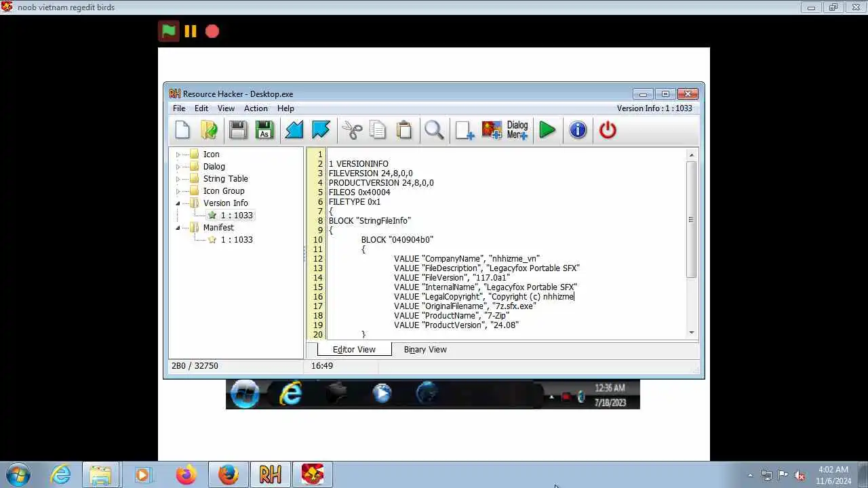Show hidden icons arrow in main tray
Image resolution: width=868 pixels, height=488 pixels.
point(750,475)
